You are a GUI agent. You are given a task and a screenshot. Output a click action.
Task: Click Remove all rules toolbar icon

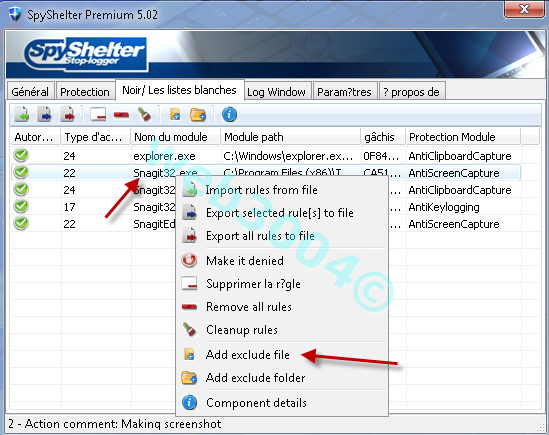pyautogui.click(x=121, y=115)
